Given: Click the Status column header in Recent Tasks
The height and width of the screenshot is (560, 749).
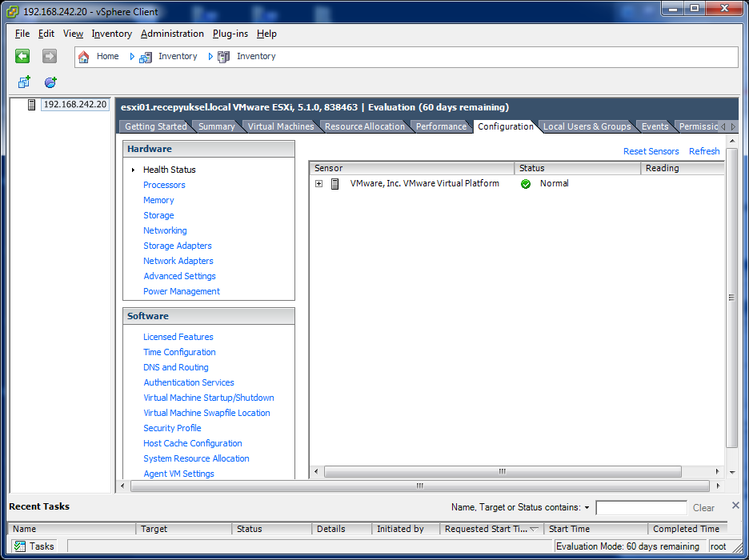Looking at the screenshot, I should point(271,529).
